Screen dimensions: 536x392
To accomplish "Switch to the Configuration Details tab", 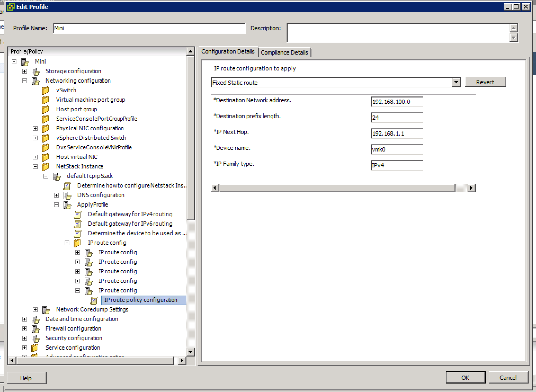I will (x=228, y=51).
